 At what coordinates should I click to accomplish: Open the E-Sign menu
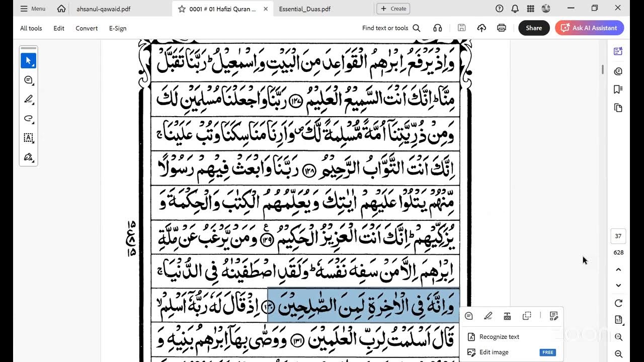[x=118, y=28]
